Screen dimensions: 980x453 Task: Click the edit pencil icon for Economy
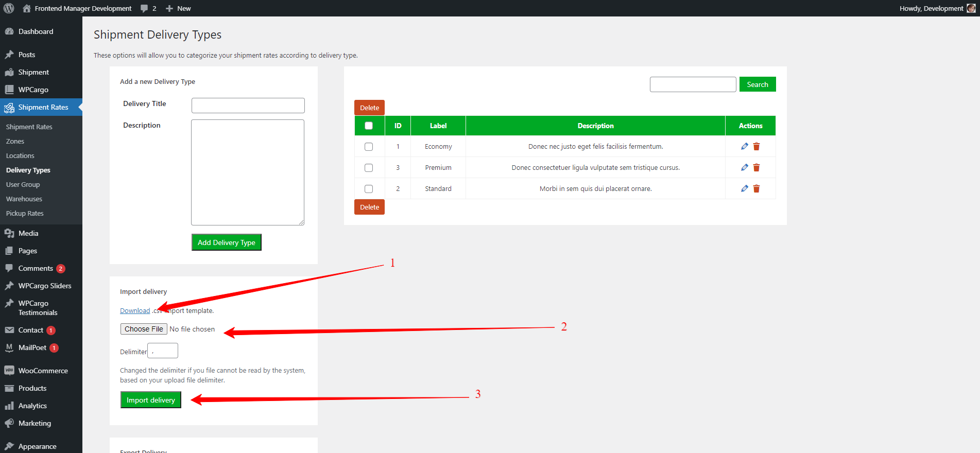[744, 147]
